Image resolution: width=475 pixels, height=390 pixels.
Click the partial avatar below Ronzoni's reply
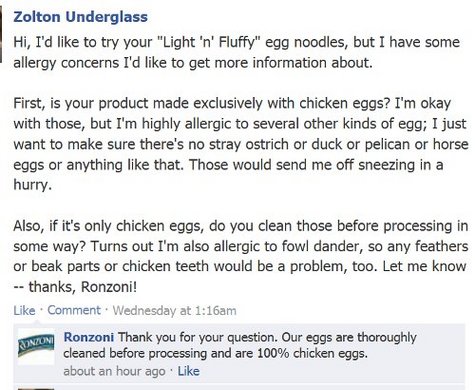(36, 389)
